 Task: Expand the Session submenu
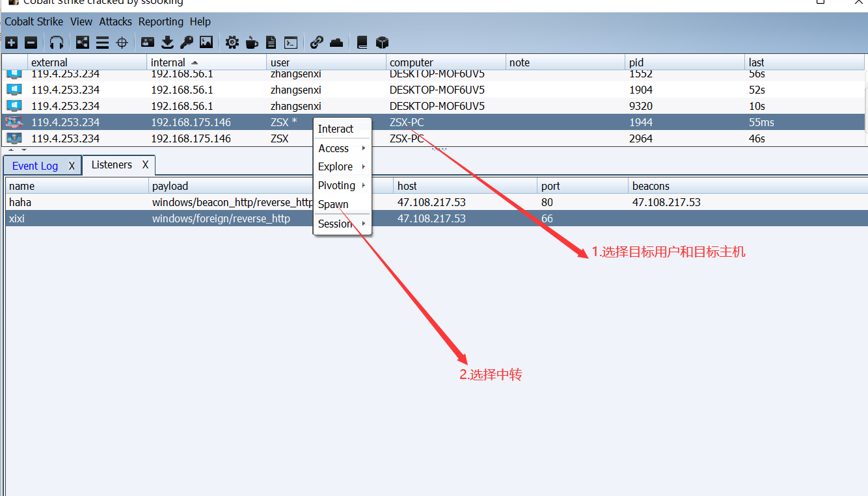pyautogui.click(x=342, y=224)
